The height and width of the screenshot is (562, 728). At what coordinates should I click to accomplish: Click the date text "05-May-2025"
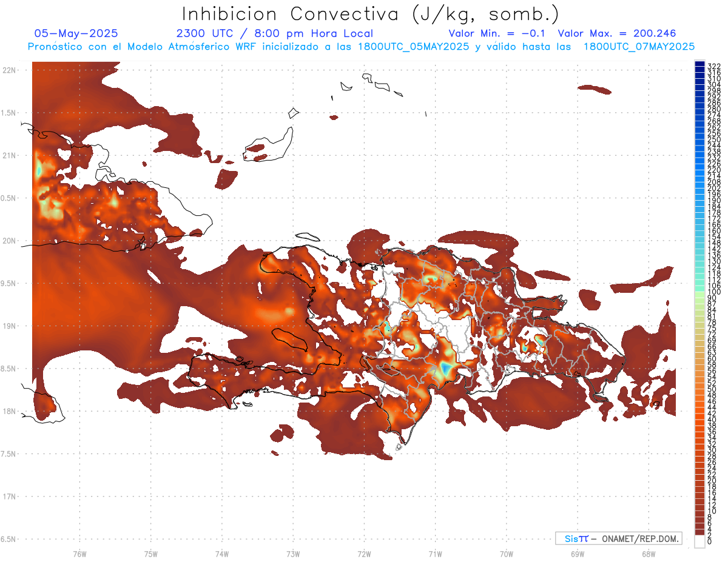tap(76, 33)
